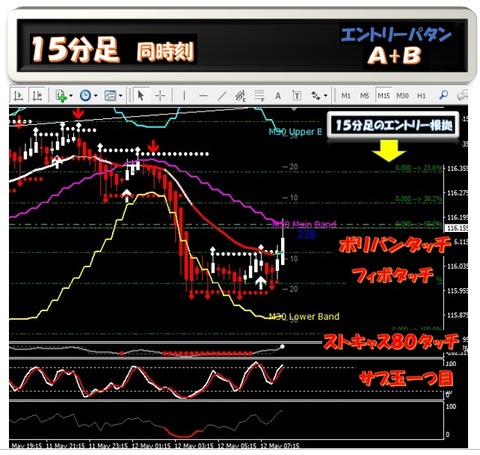Select the text label tool

(296, 96)
